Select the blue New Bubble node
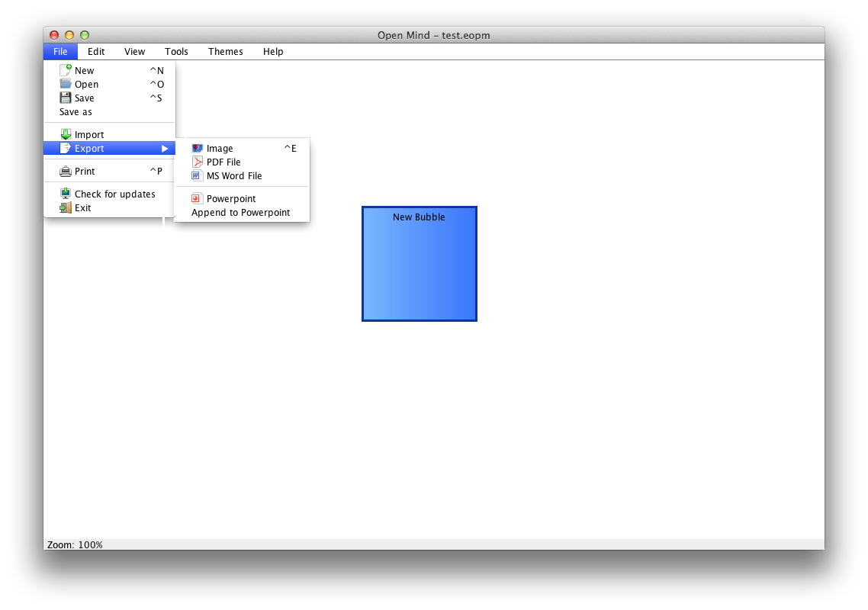The image size is (868, 610). coord(419,264)
